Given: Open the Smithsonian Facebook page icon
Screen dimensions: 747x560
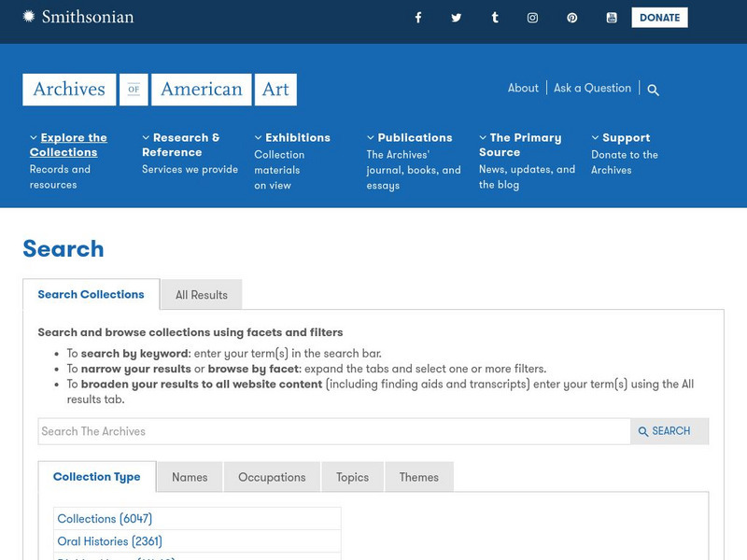Looking at the screenshot, I should coord(418,18).
